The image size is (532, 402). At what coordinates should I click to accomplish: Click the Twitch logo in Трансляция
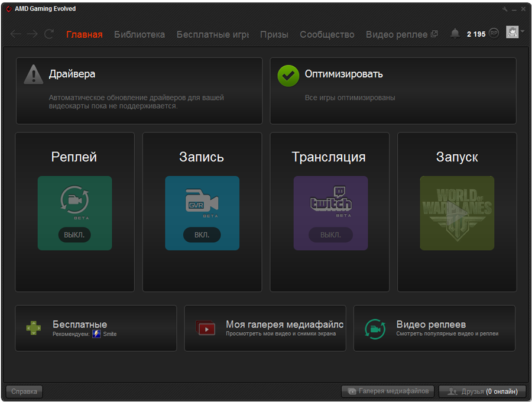[331, 199]
